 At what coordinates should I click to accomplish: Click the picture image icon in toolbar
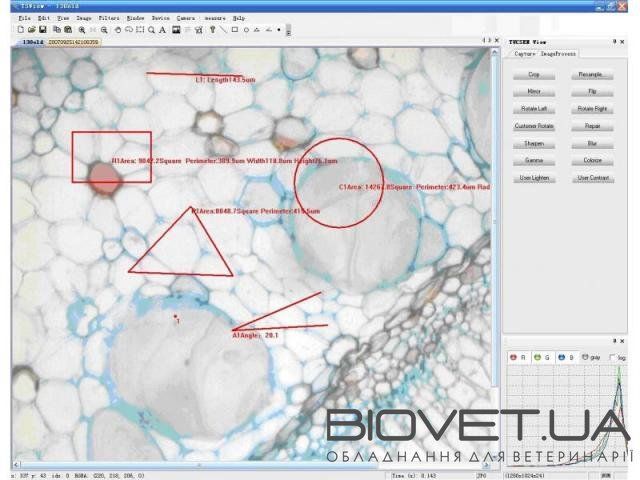point(176,29)
